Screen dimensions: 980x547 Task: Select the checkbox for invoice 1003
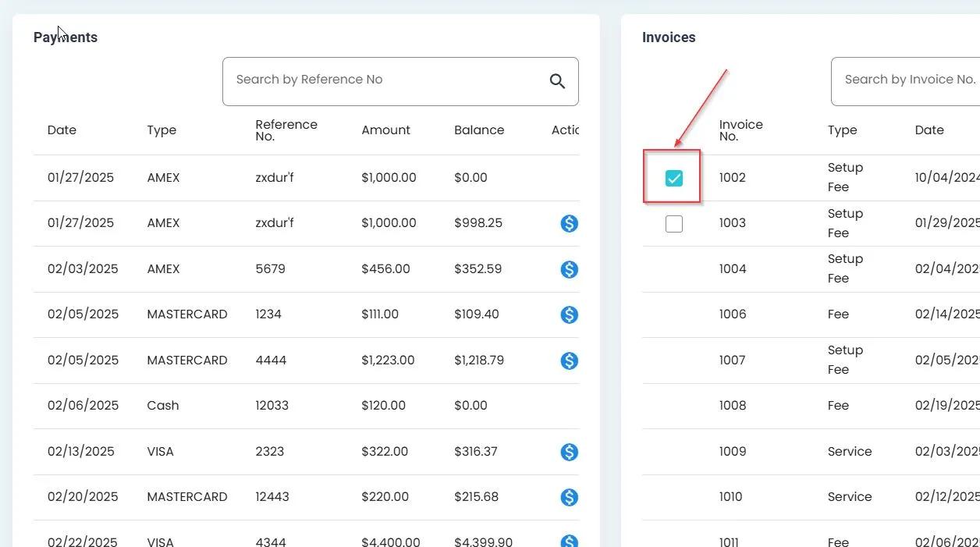(673, 224)
